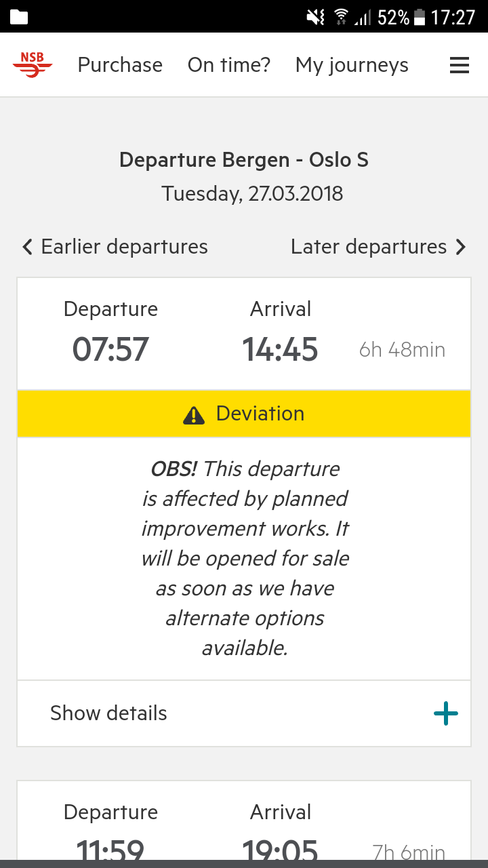Tap the warning triangle Deviation icon

click(194, 414)
